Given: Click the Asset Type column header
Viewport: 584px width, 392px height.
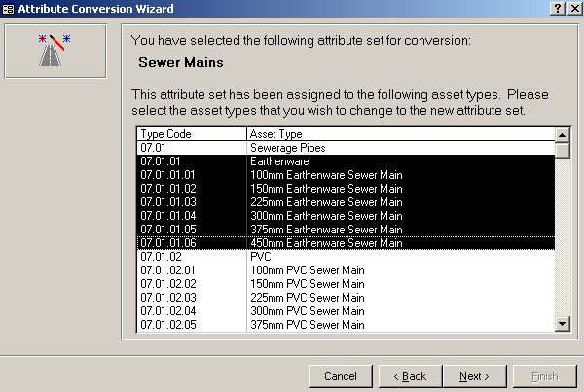Looking at the screenshot, I should click(x=401, y=134).
